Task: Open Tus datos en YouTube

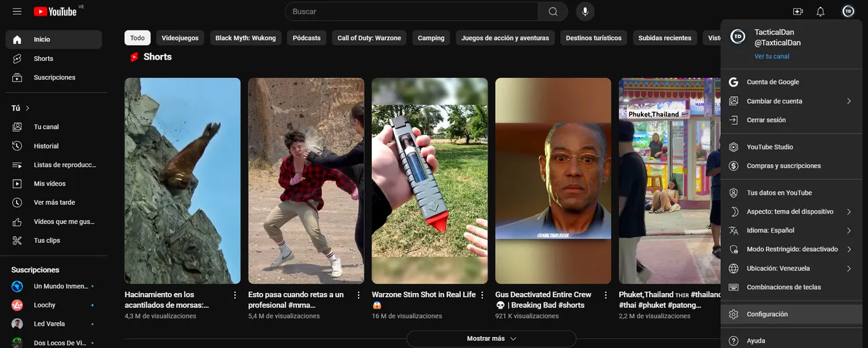Action: [791, 193]
